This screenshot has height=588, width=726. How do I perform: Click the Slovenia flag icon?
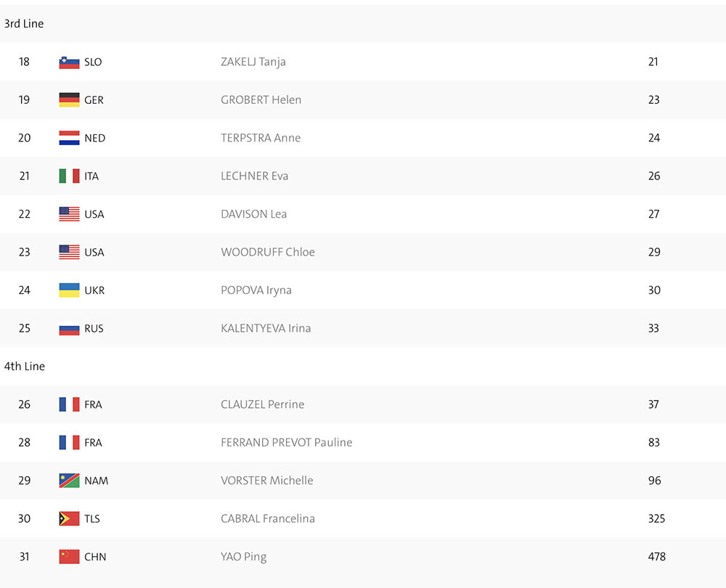pyautogui.click(x=69, y=62)
